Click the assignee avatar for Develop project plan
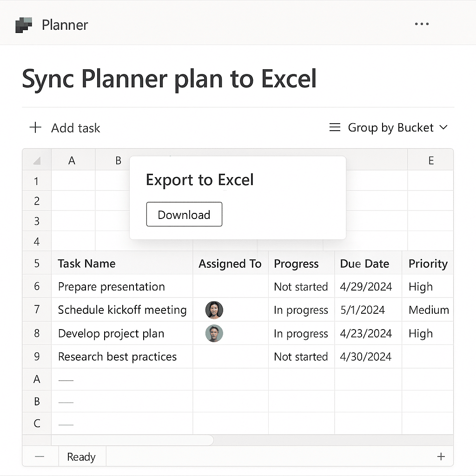Screen dimensions: 476x476 (214, 333)
